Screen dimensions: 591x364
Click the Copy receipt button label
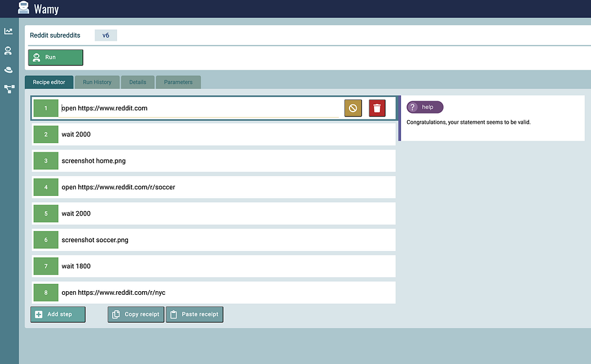click(142, 314)
